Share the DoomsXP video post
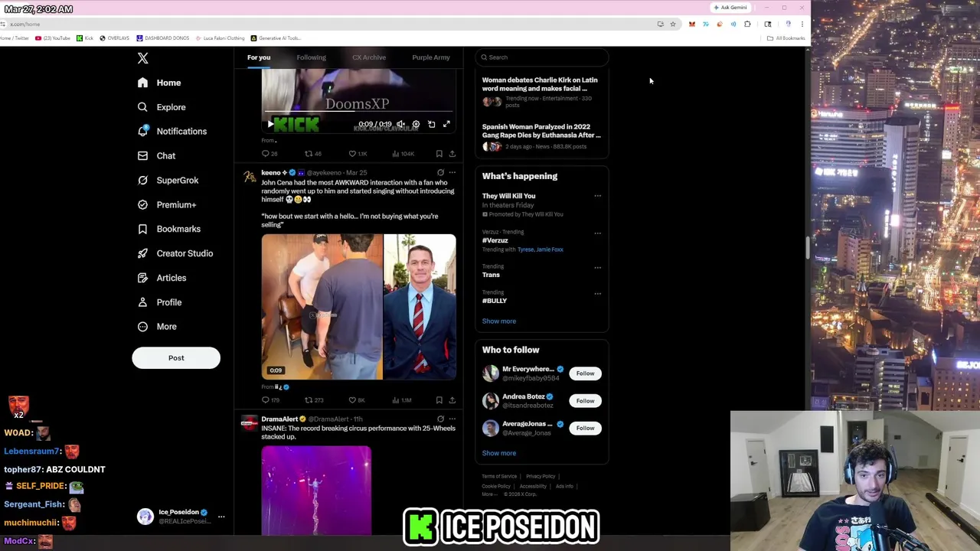This screenshot has height=551, width=980. 452,154
